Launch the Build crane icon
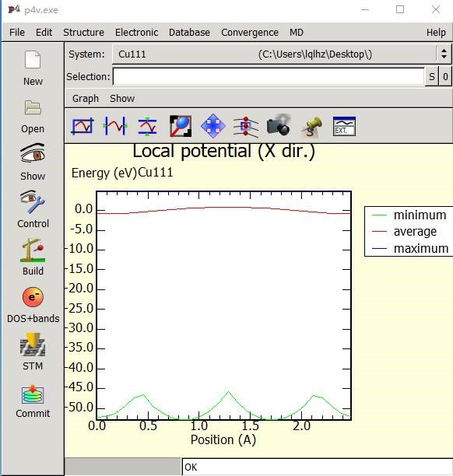 pos(33,250)
